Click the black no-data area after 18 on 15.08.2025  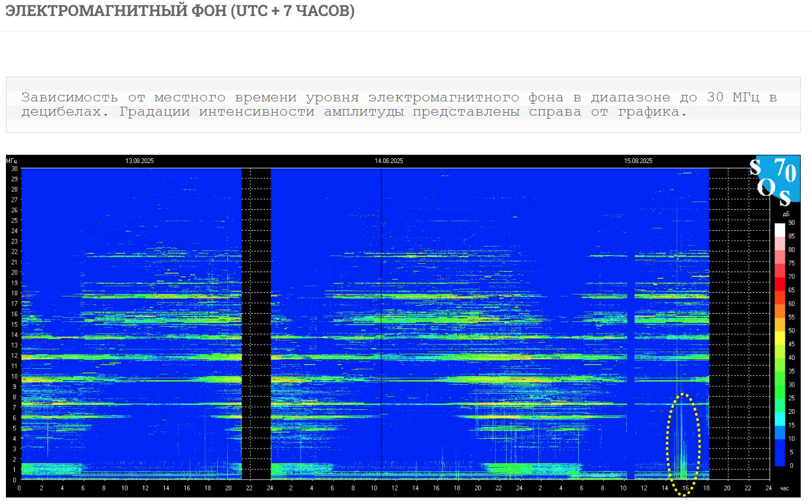pos(738,323)
